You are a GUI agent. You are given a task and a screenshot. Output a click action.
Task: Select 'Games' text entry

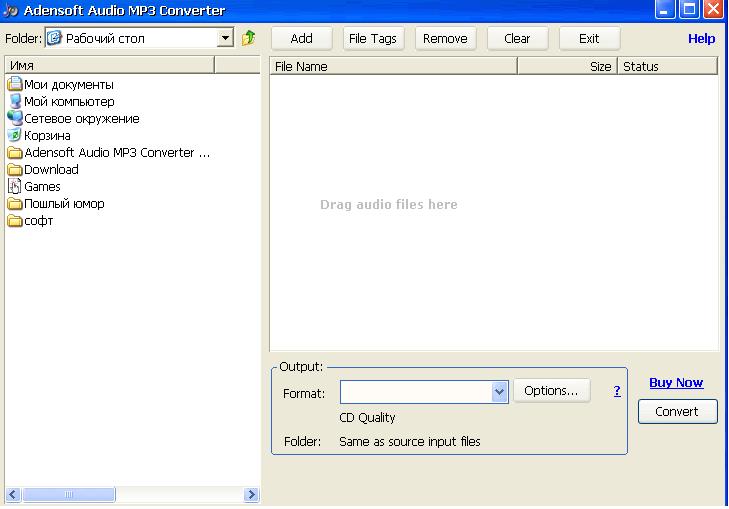pyautogui.click(x=42, y=186)
